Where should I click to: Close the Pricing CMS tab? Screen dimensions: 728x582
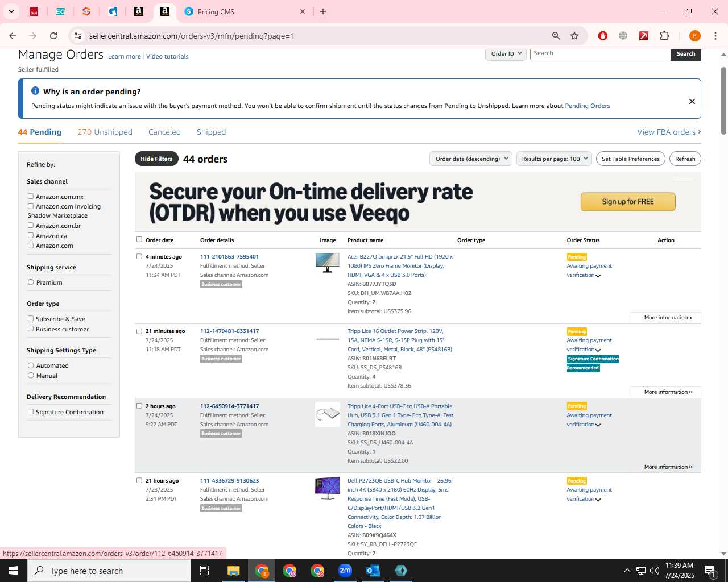(303, 11)
